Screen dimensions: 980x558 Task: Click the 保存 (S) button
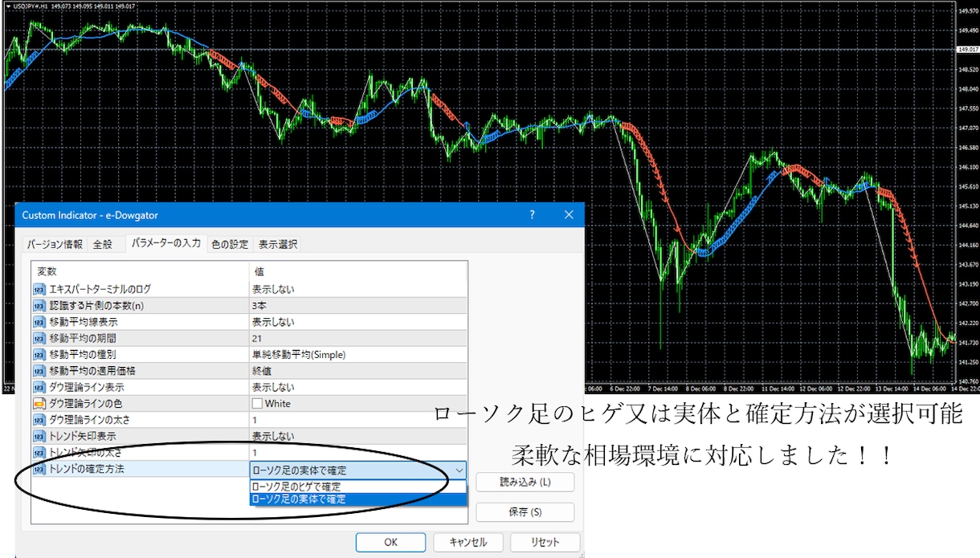(525, 511)
